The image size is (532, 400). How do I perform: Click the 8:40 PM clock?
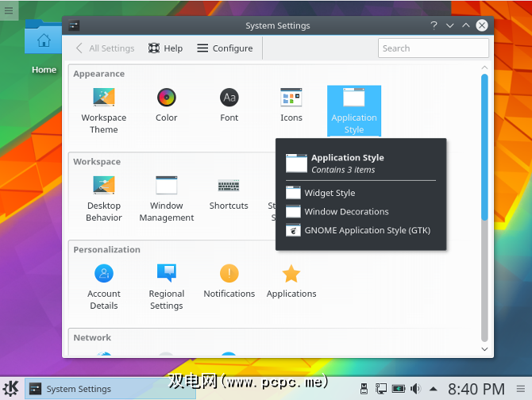tap(476, 389)
